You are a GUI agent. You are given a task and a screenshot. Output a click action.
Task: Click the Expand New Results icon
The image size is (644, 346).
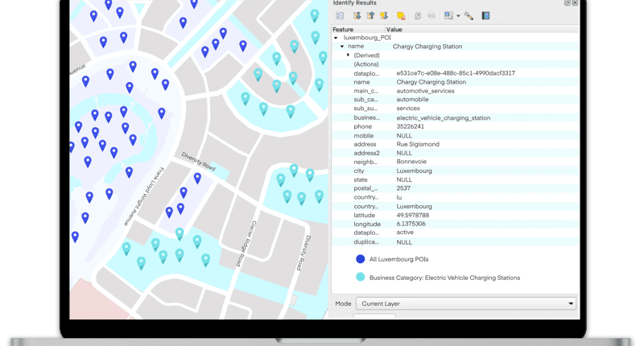coord(384,15)
